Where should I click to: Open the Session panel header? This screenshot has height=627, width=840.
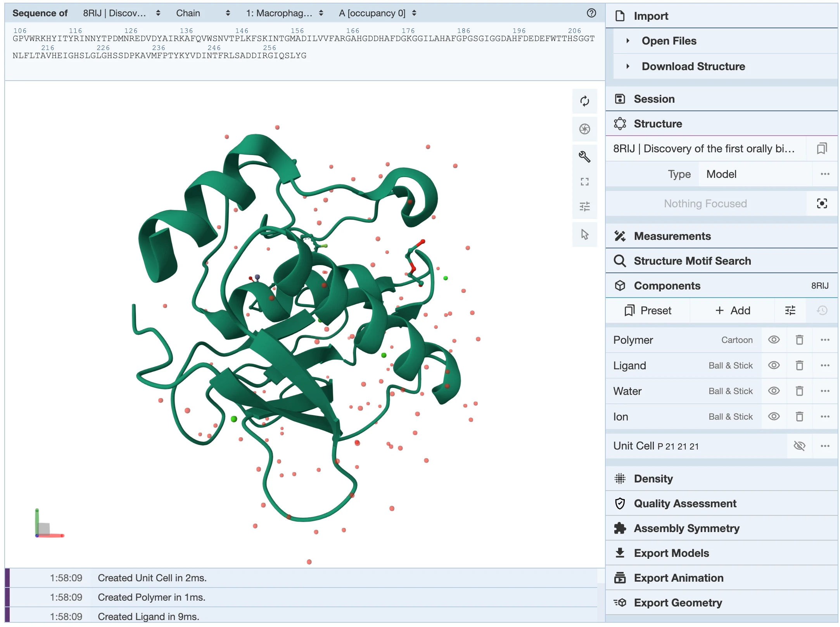(x=721, y=99)
